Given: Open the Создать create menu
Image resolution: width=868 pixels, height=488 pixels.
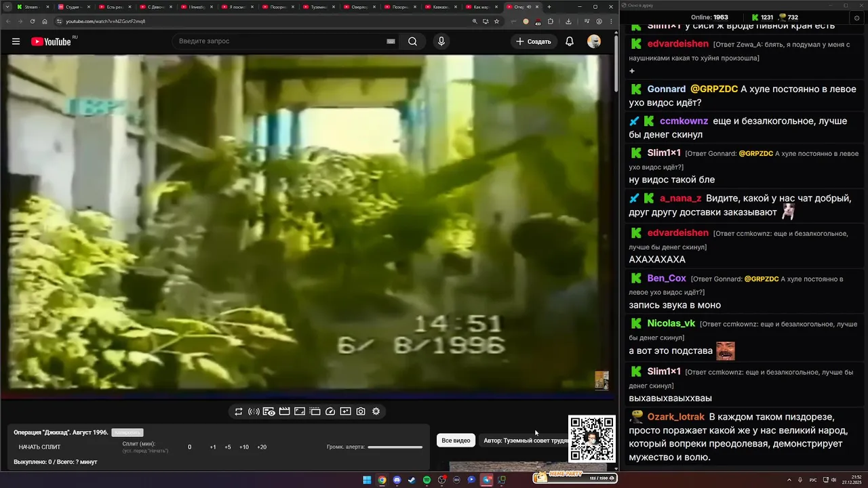Looking at the screenshot, I should 534,41.
